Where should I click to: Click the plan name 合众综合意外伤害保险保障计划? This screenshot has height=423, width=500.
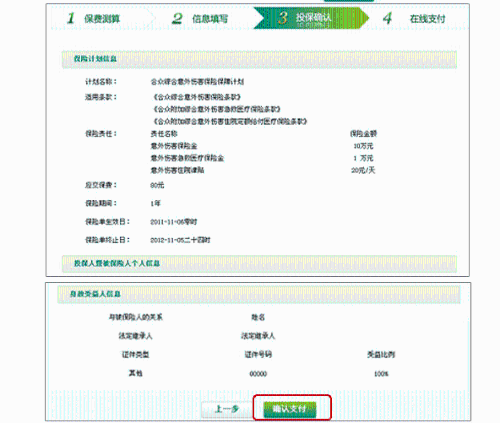tap(197, 82)
